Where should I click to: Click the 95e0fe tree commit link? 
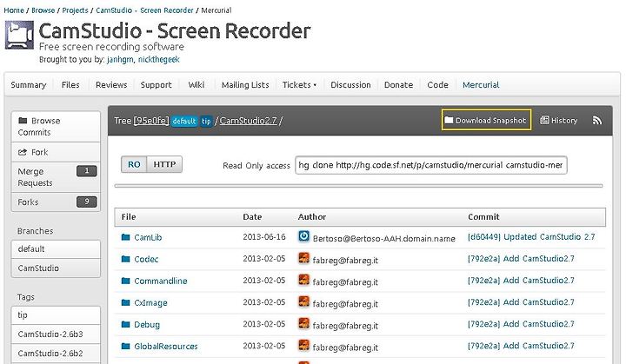(151, 121)
